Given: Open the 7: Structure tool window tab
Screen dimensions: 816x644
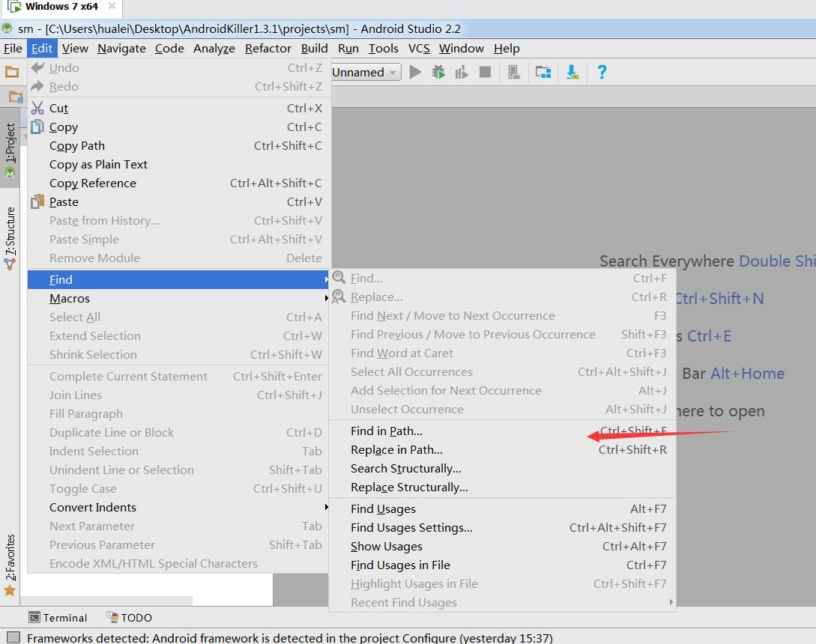Looking at the screenshot, I should 10,238.
